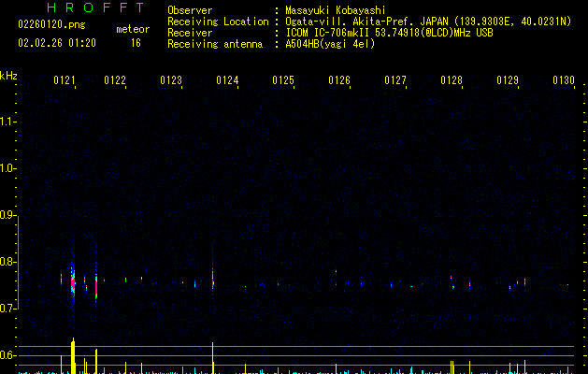
Task: Click the 1.0 kHz axis label
Action: pyautogui.click(x=7, y=168)
